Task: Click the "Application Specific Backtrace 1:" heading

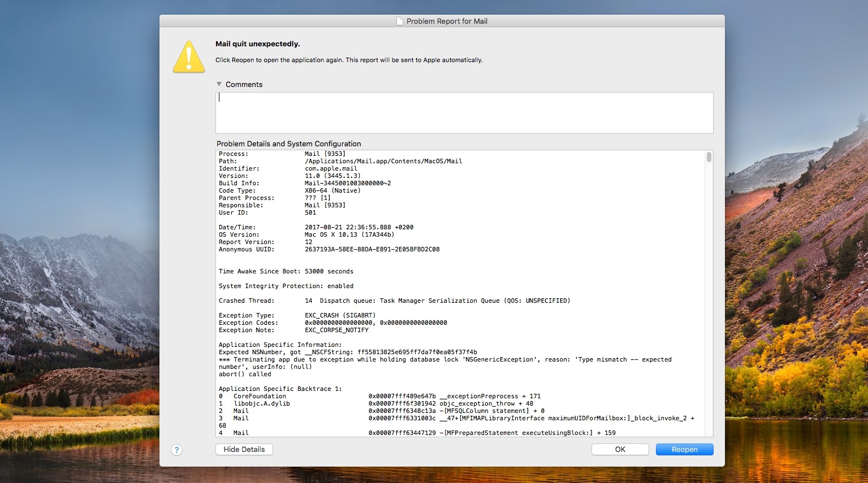Action: (x=280, y=389)
